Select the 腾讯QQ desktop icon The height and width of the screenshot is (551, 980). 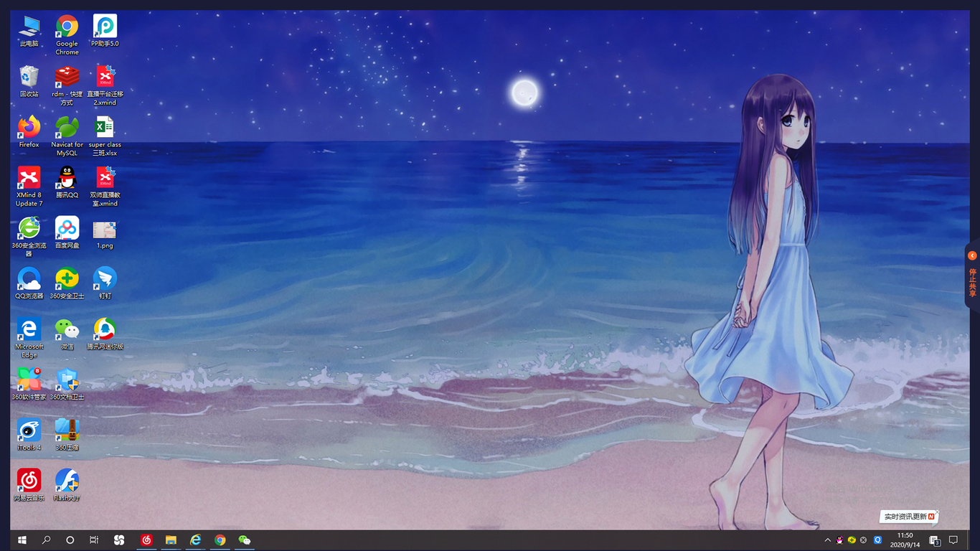67,182
